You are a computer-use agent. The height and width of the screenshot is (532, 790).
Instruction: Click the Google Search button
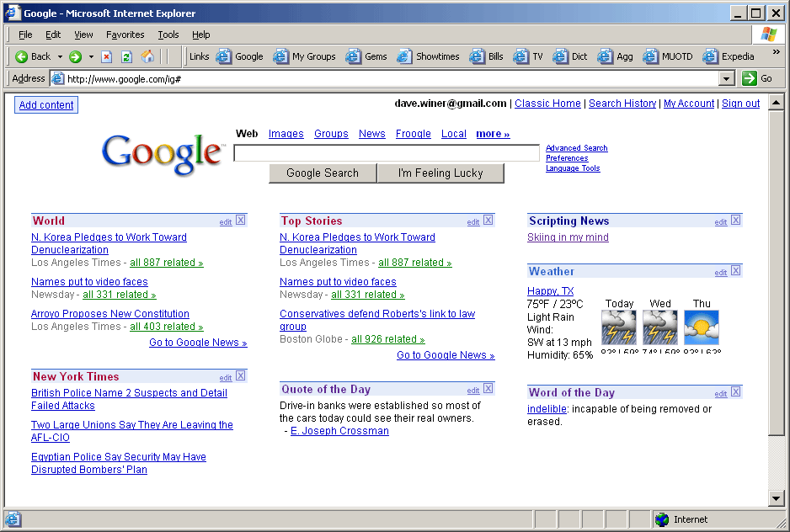[323, 173]
